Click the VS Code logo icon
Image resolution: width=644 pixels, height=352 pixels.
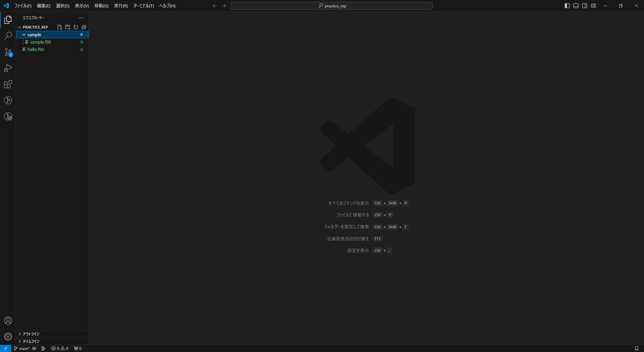6,6
